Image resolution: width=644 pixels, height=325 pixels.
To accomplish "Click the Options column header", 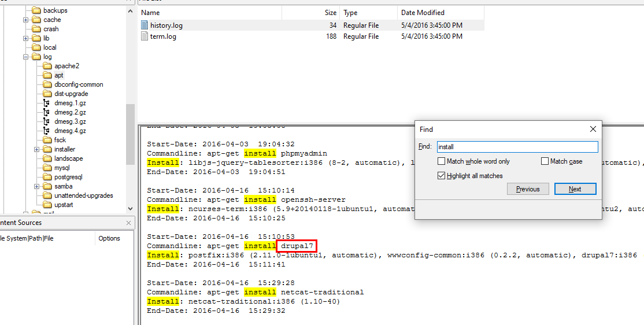I will click(109, 238).
